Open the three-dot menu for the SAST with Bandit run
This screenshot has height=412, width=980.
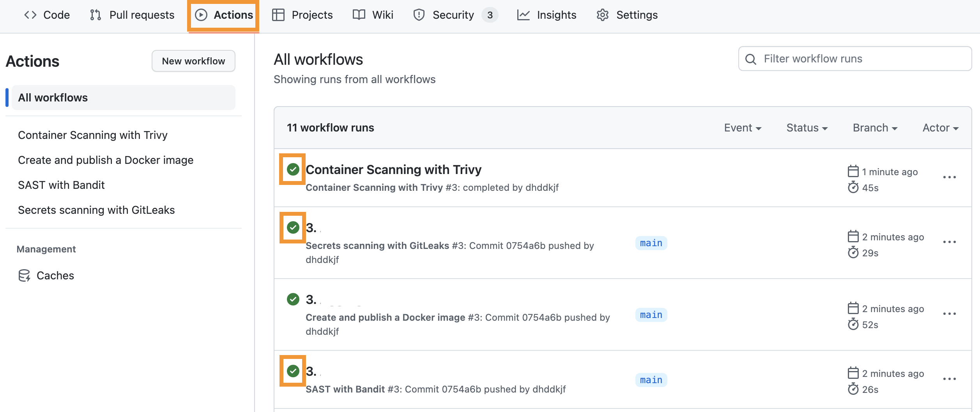click(949, 379)
